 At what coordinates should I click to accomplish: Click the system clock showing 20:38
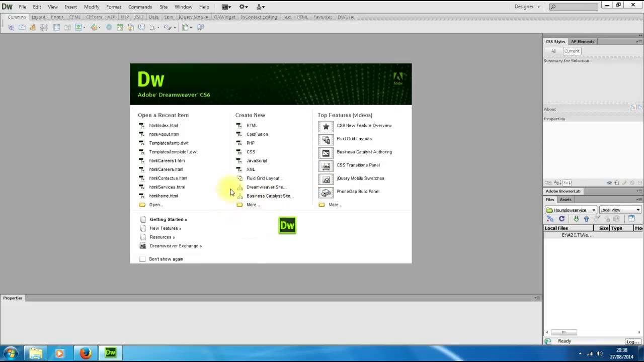click(x=622, y=350)
